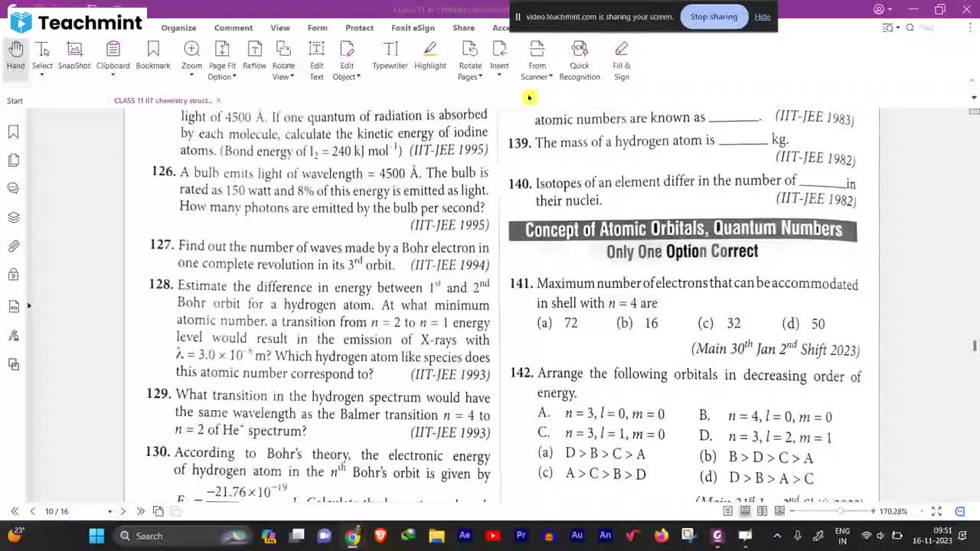Image resolution: width=980 pixels, height=551 pixels.
Task: Open the Security side panel
Action: pyautogui.click(x=13, y=275)
